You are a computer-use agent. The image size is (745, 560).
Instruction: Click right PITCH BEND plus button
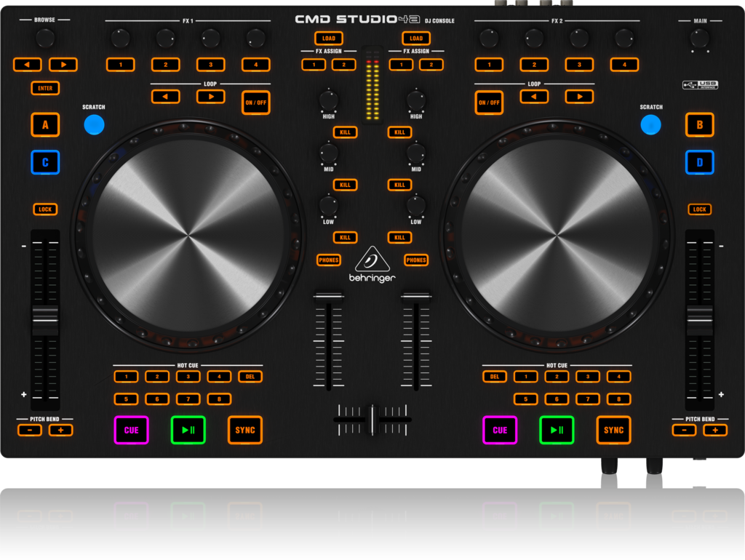[x=715, y=431]
